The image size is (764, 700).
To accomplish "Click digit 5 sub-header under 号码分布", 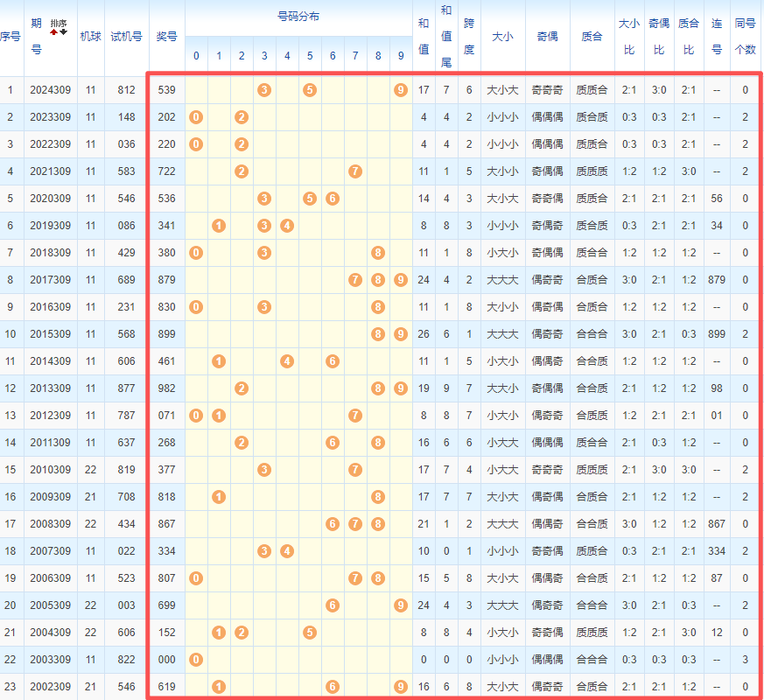I will click(x=310, y=56).
